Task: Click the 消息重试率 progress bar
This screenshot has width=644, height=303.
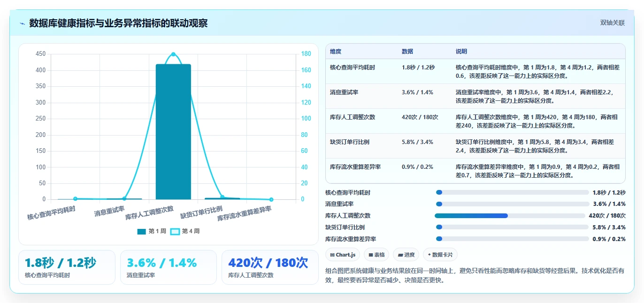Action: click(x=512, y=204)
